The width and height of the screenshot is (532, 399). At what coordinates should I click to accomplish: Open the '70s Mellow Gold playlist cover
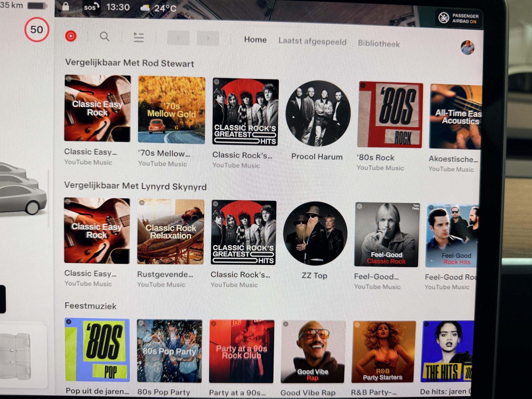click(171, 110)
